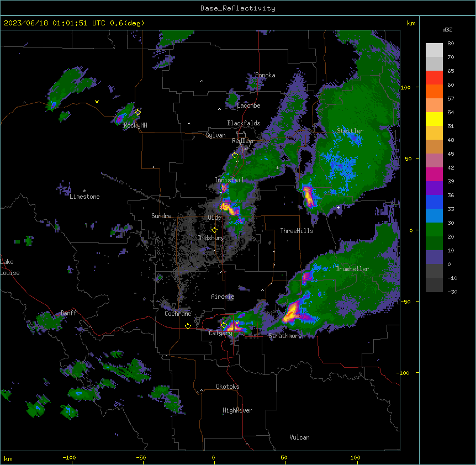
Task: Click the Blackfalds town label
Action: coord(244,123)
